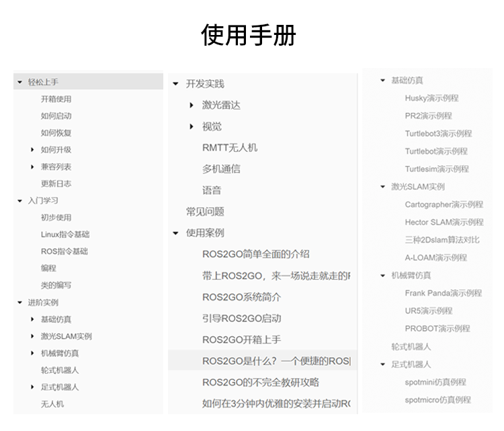This screenshot has height=431, width=504.
Task: Collapse the 开发实践 section arrow
Action: click(175, 84)
